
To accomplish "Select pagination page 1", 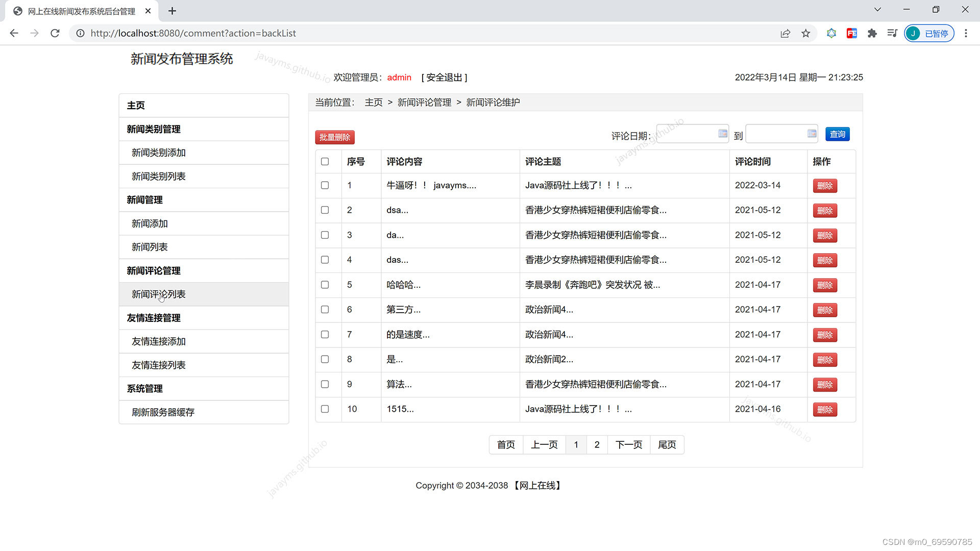I will [x=576, y=445].
